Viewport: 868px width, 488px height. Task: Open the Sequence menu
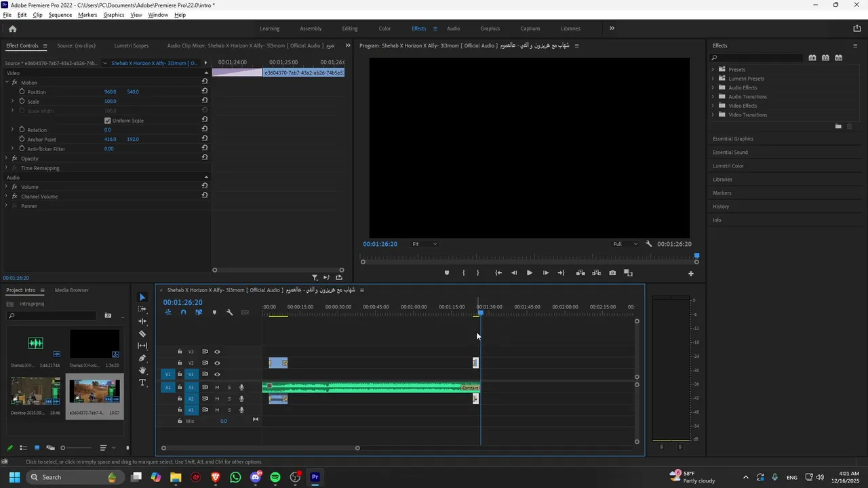(x=60, y=15)
